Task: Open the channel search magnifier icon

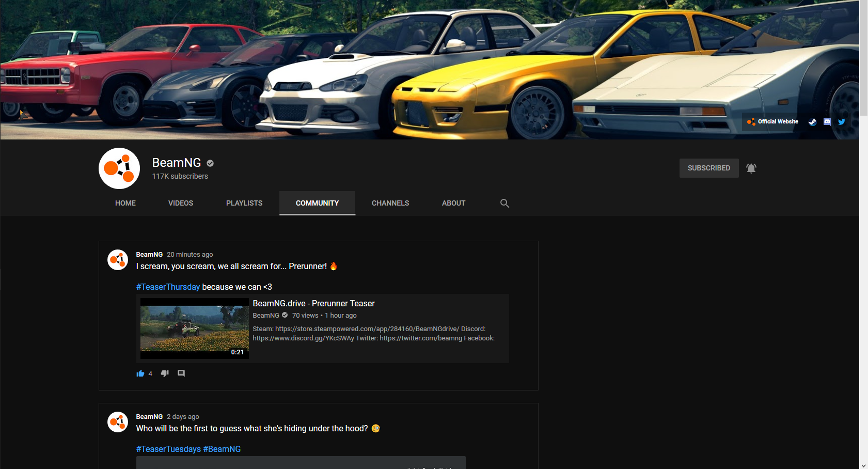Action: 504,203
